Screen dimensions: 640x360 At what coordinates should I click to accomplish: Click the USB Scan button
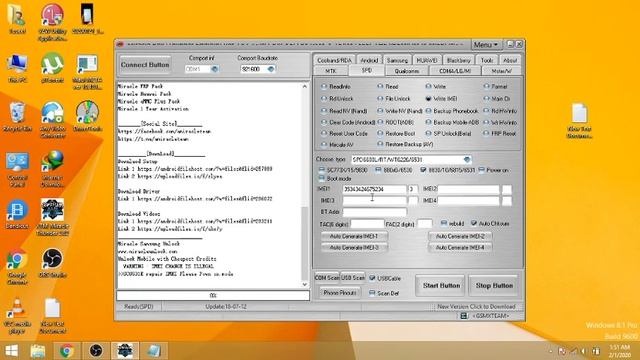pyautogui.click(x=353, y=278)
